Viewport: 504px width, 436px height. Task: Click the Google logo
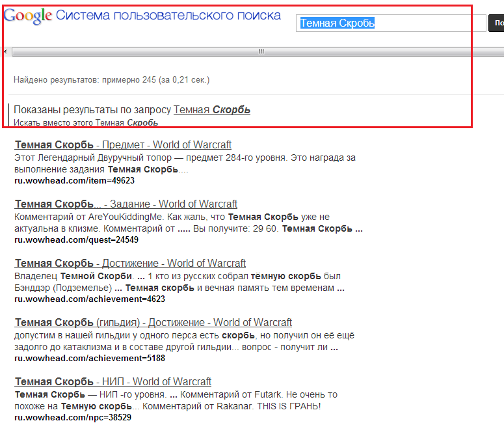click(x=28, y=16)
